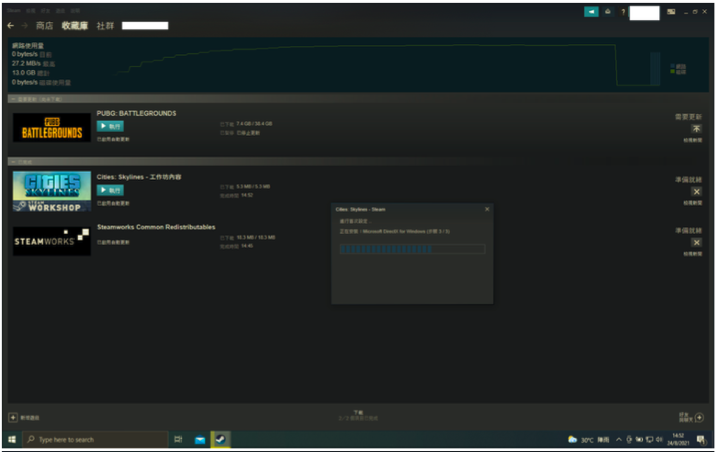Screen dimensions: 718x452
Task: Click the 30°C weather icon in tray
Action: tap(572, 440)
